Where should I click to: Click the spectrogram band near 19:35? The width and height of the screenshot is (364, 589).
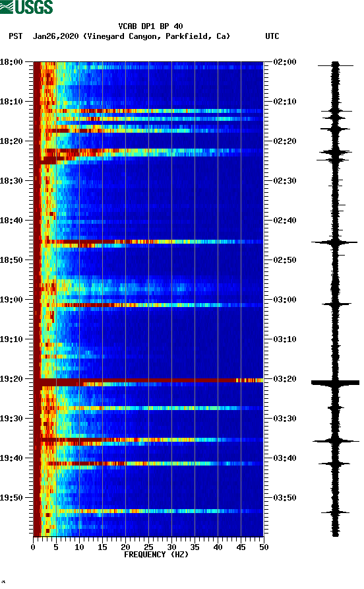point(148,440)
